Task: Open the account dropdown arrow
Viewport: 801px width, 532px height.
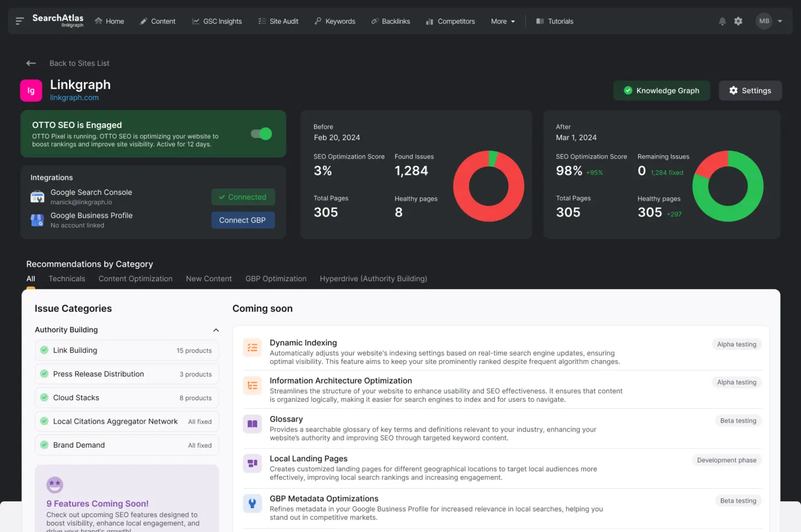Action: 780,21
